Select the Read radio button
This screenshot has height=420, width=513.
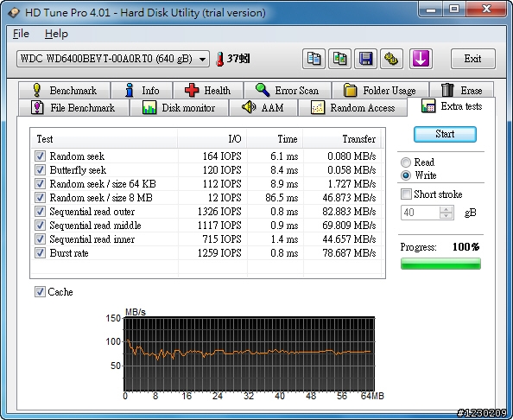pyautogui.click(x=406, y=162)
